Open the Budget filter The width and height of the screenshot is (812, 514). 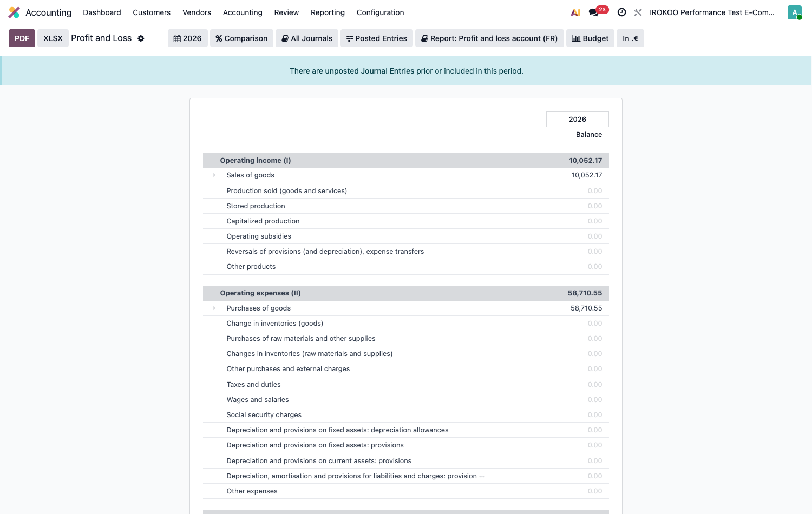click(x=590, y=38)
